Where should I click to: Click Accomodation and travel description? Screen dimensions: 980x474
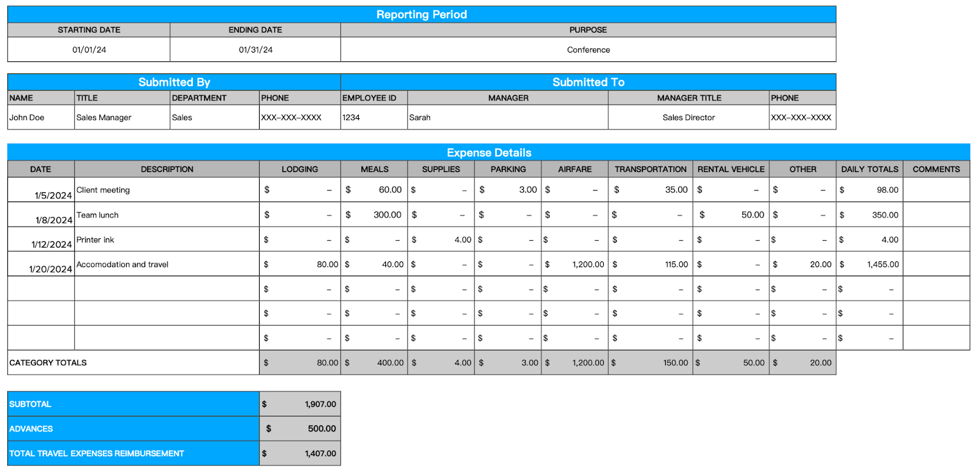click(x=167, y=264)
